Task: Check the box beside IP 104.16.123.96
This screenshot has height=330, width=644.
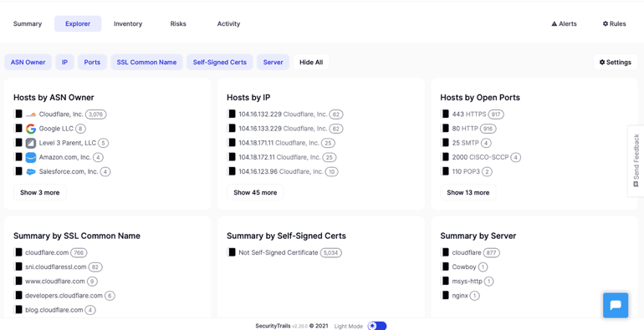Action: pyautogui.click(x=232, y=171)
